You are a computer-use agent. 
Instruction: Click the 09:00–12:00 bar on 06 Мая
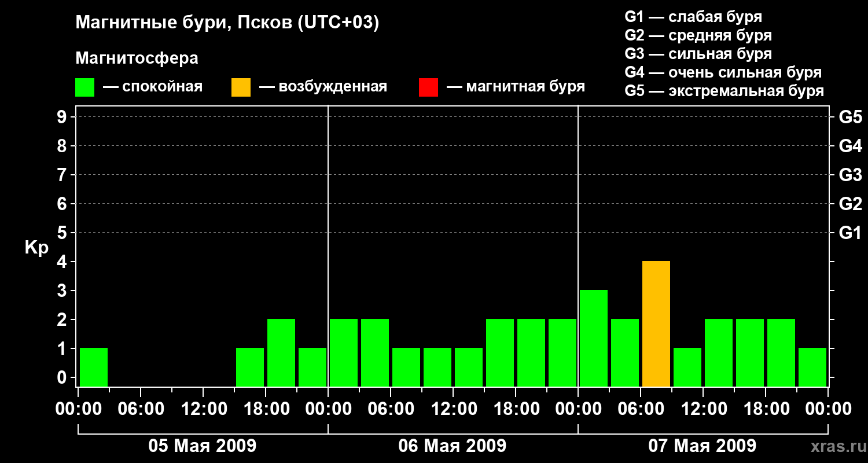tap(437, 367)
